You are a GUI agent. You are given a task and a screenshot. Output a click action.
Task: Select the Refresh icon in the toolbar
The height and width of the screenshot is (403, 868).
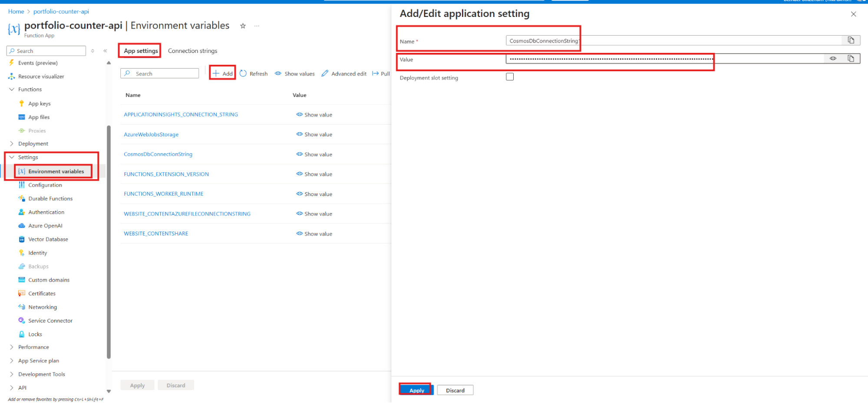pyautogui.click(x=254, y=73)
